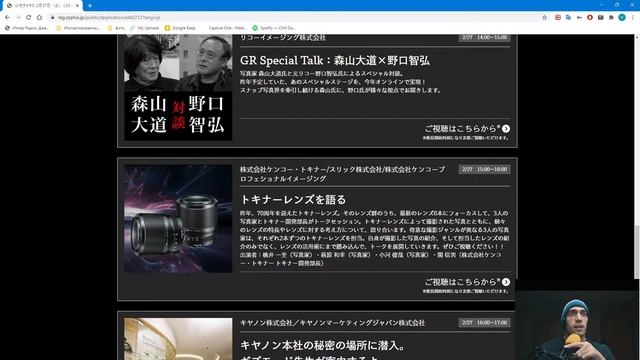
Task: Click the site lock icon in address bar
Action: click(52, 18)
